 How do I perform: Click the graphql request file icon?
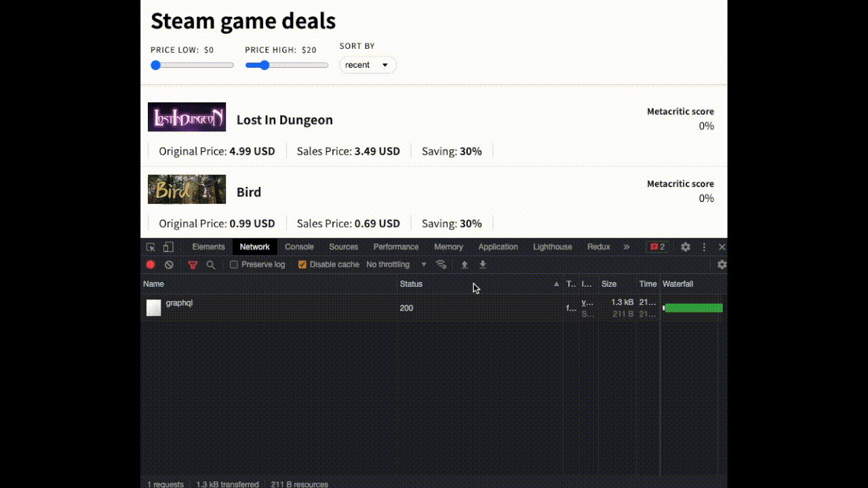154,308
